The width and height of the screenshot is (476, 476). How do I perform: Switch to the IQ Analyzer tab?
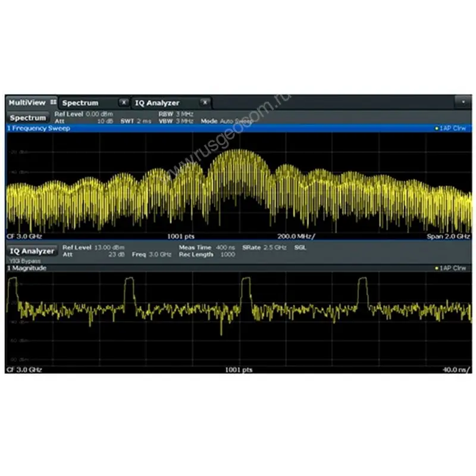(x=157, y=103)
